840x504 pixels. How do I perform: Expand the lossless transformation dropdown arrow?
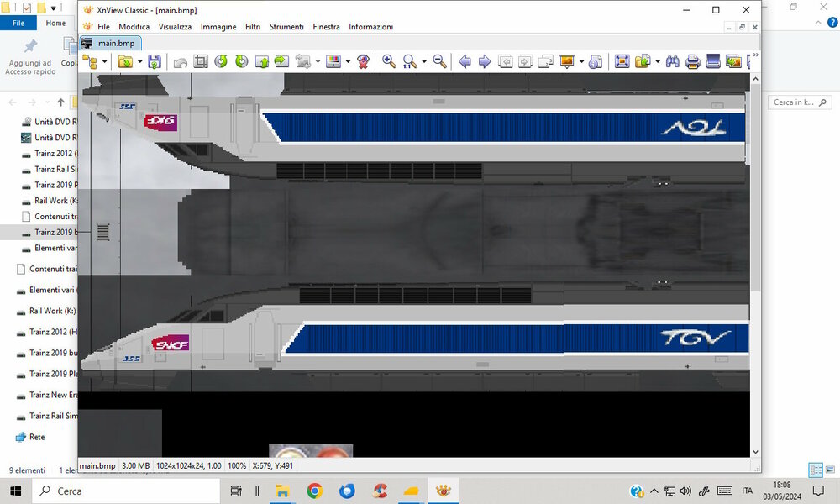(318, 61)
